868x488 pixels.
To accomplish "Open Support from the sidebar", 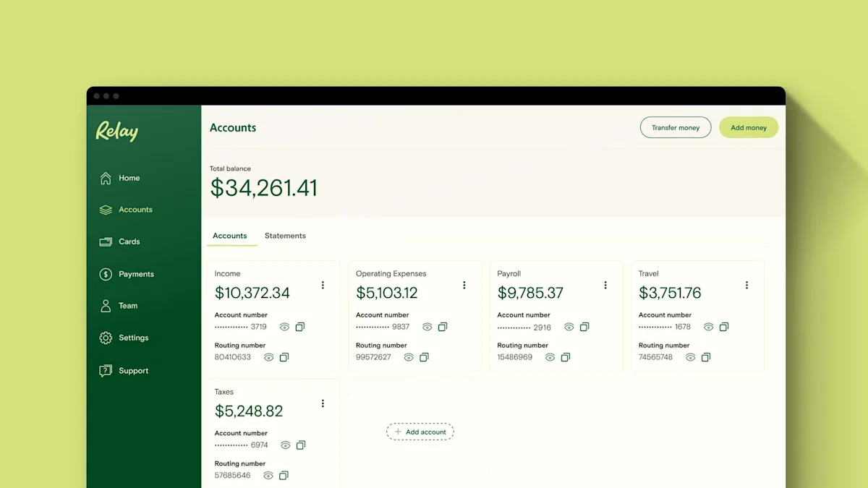I will [106, 370].
